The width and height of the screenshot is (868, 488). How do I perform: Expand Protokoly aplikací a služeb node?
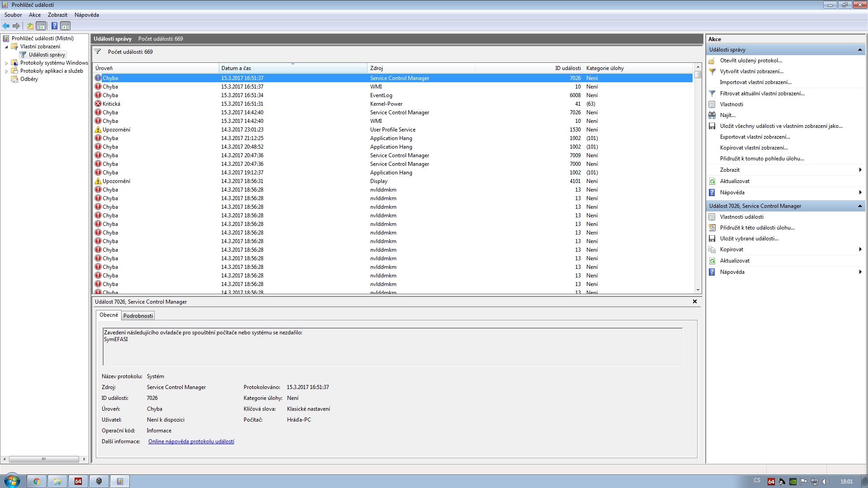tap(6, 71)
